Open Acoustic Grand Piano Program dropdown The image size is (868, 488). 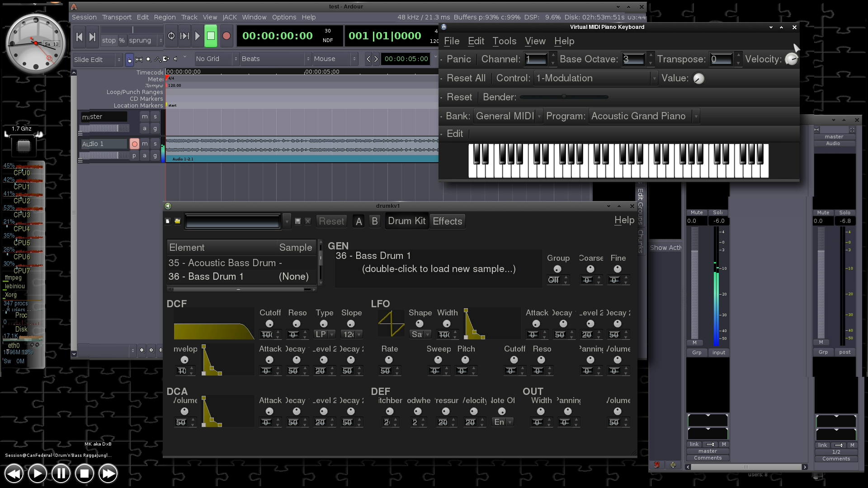coord(644,116)
